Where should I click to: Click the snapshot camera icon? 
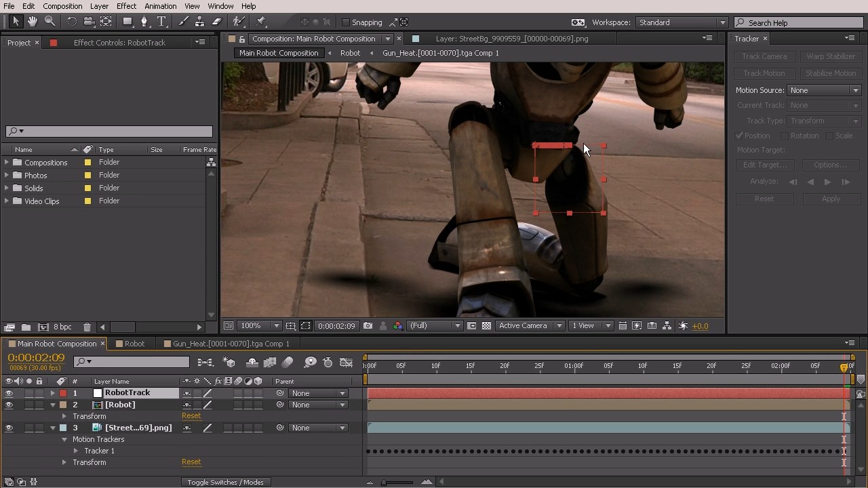pyautogui.click(x=368, y=326)
